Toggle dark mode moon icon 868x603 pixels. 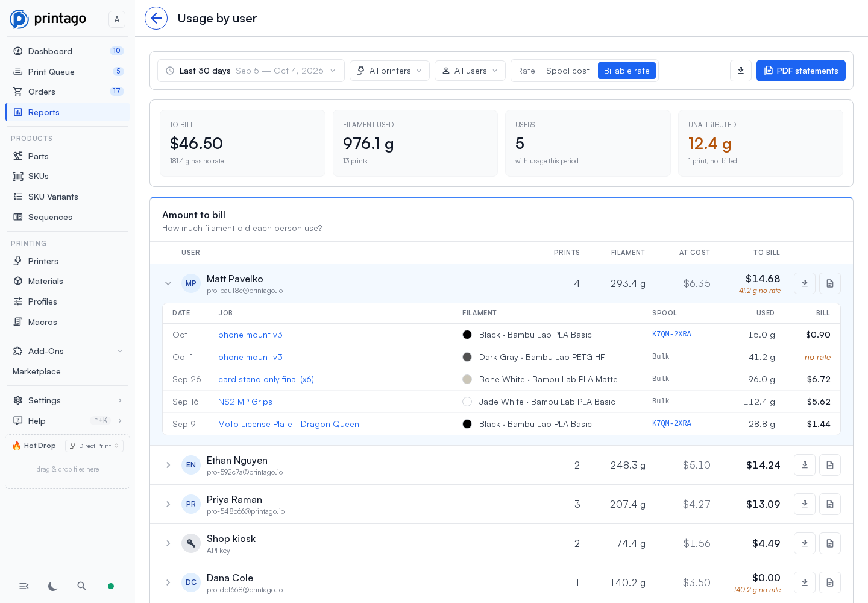pyautogui.click(x=53, y=586)
